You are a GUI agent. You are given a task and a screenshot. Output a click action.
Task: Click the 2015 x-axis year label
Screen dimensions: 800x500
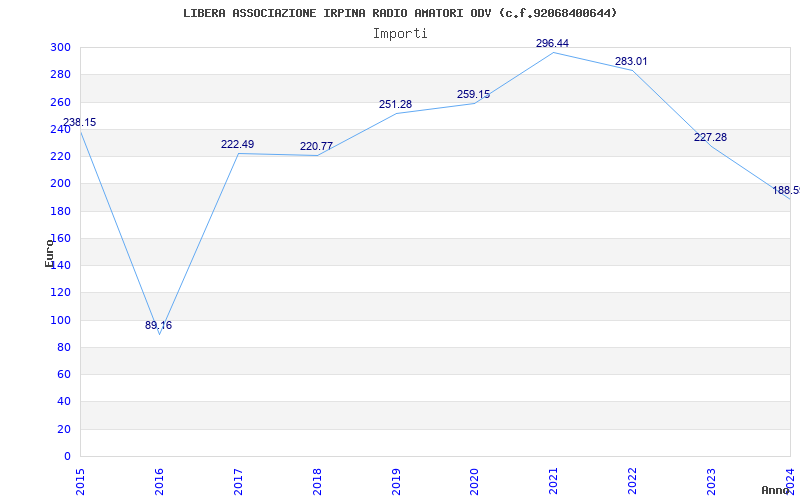click(80, 482)
